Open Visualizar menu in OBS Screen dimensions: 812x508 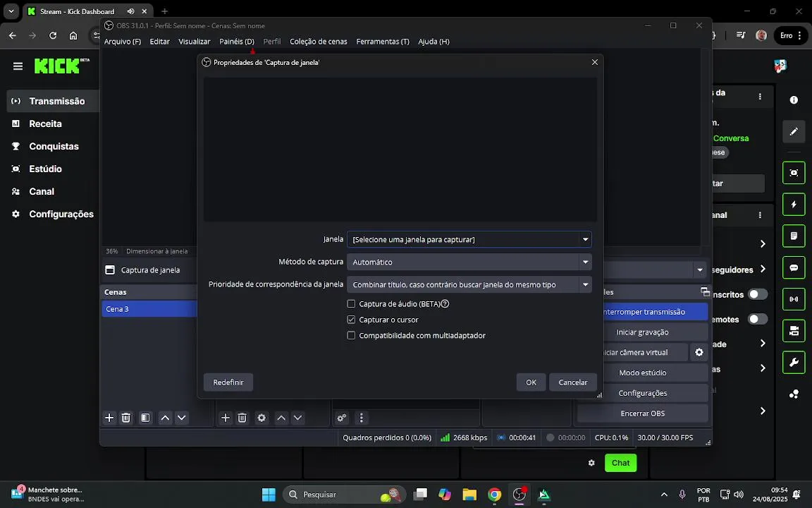pos(195,42)
